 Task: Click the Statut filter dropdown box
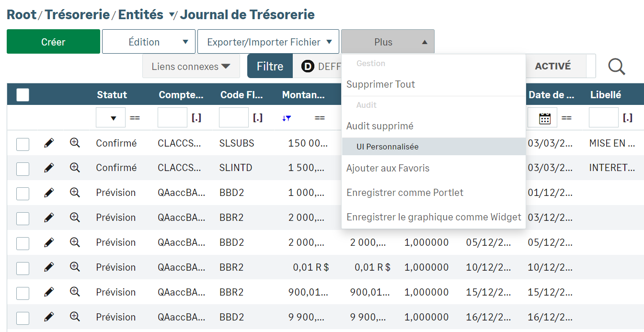[x=111, y=118]
